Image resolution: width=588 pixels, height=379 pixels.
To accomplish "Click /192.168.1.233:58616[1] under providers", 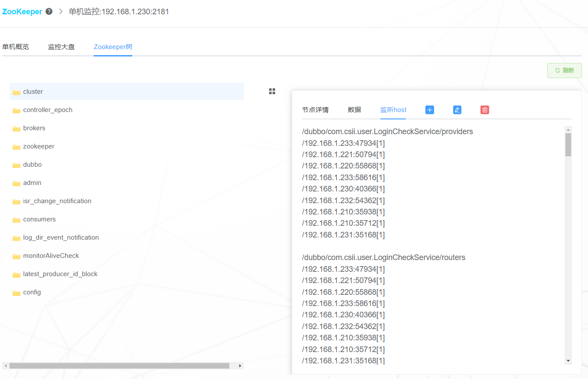I will click(343, 178).
